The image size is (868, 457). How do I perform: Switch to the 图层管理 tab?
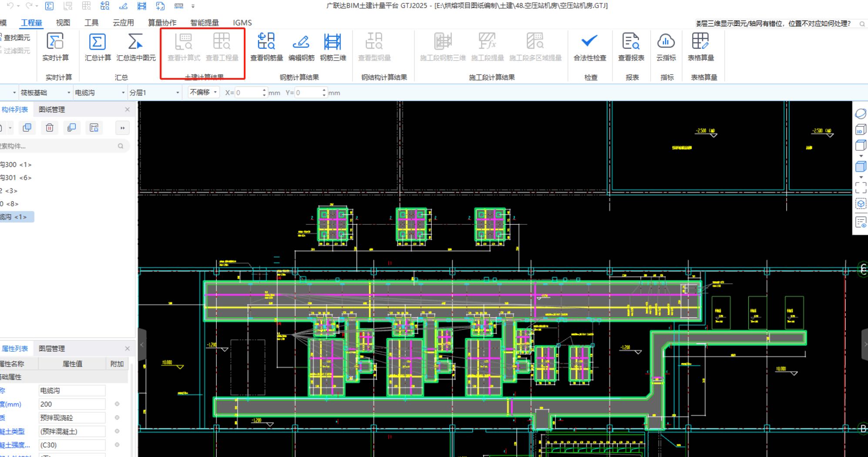[52, 349]
